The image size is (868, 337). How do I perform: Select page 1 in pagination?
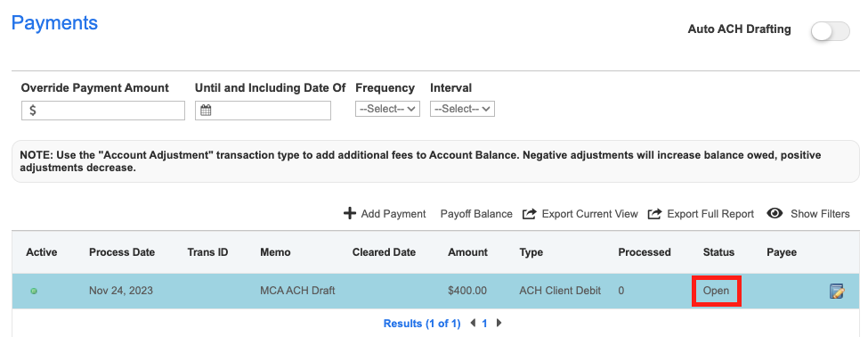484,324
